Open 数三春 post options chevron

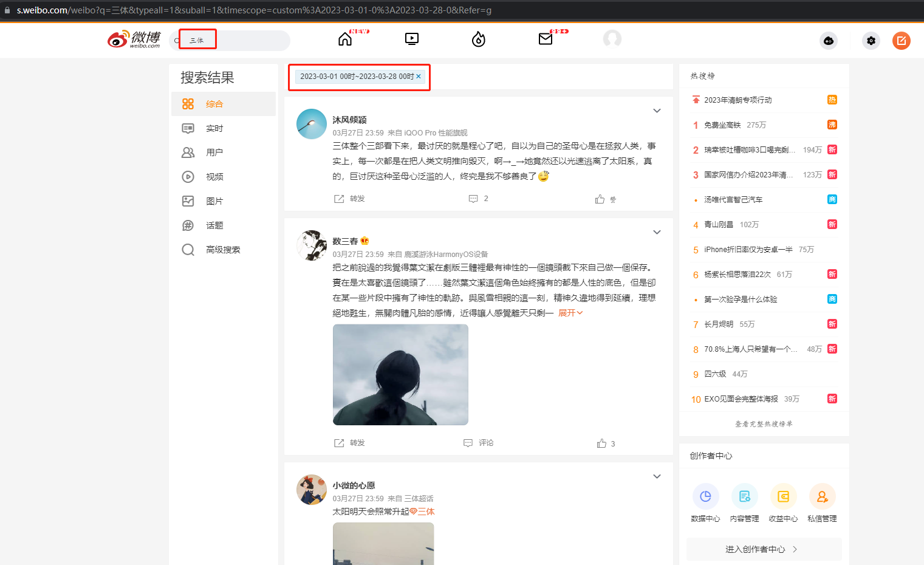tap(657, 232)
